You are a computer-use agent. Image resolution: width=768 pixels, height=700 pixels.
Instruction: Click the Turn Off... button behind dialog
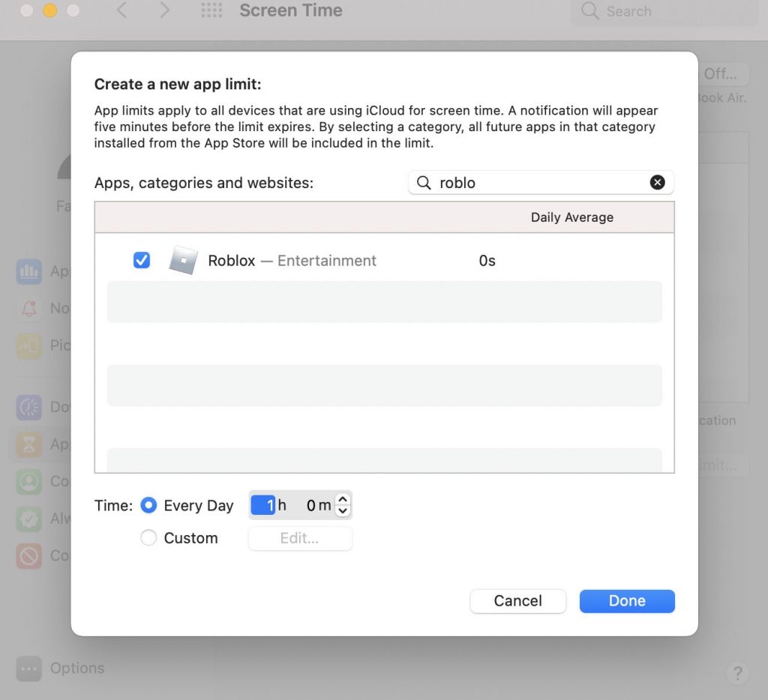(723, 74)
